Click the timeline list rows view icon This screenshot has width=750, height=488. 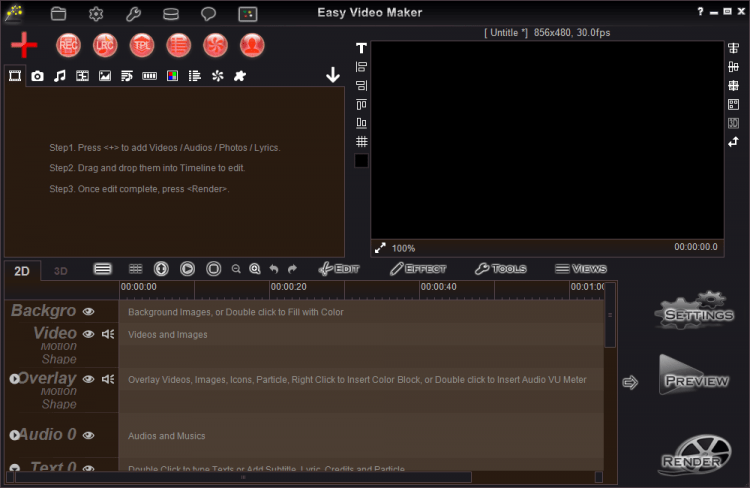tap(102, 269)
